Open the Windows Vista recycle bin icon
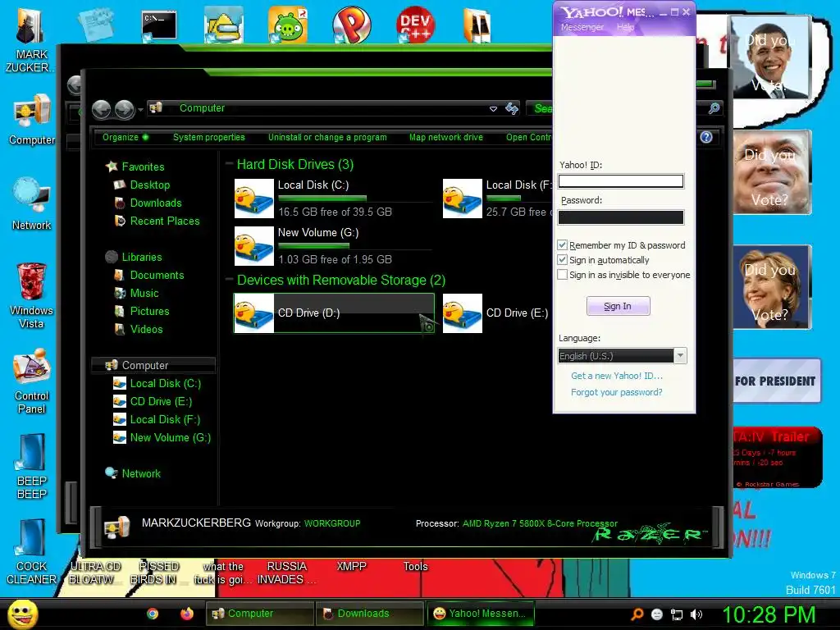The image size is (840, 630). (x=32, y=294)
